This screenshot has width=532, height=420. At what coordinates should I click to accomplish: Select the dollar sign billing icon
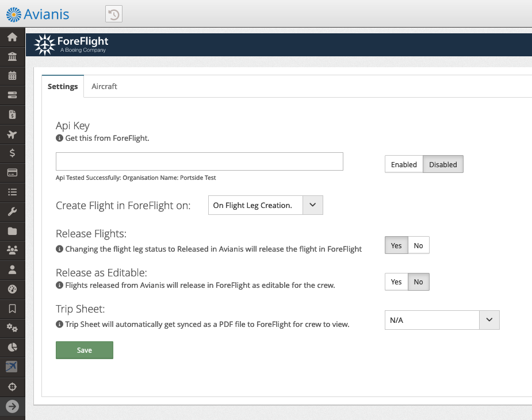click(12, 153)
